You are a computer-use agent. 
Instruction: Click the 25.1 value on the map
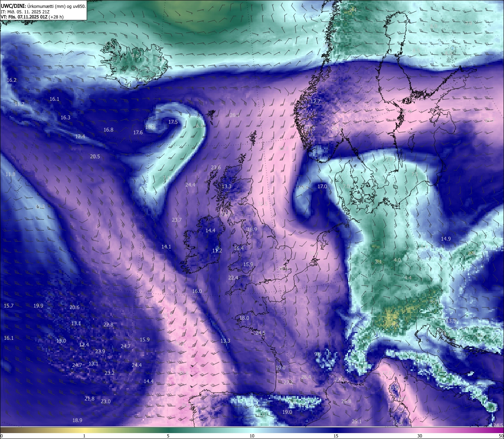(x=356, y=421)
